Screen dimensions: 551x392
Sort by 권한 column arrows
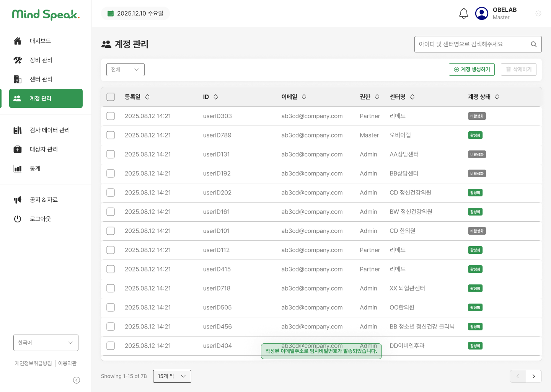[377, 97]
